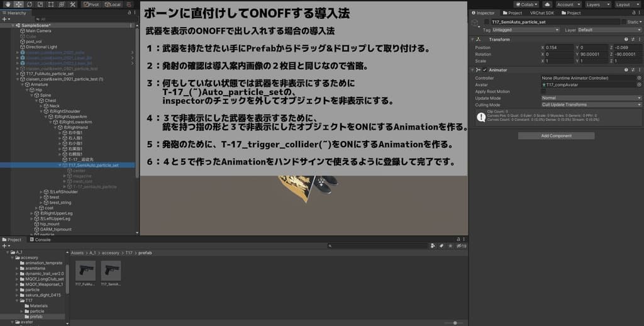Screen dimensions: 644x326
Task: Open Transform component help icon
Action: click(x=626, y=40)
